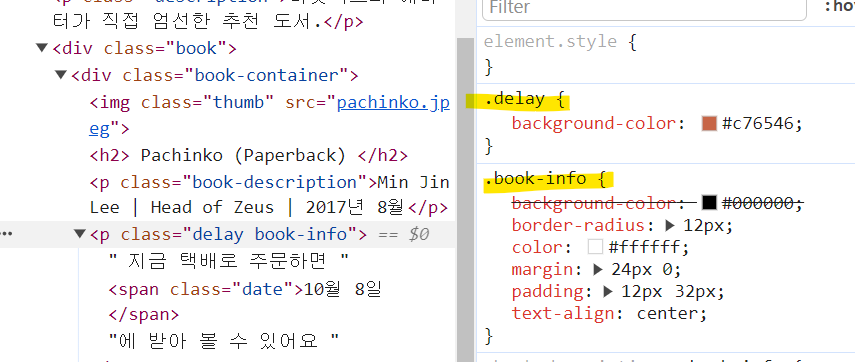855x362 pixels.
Task: Focus the styles Filter input field
Action: [644, 8]
